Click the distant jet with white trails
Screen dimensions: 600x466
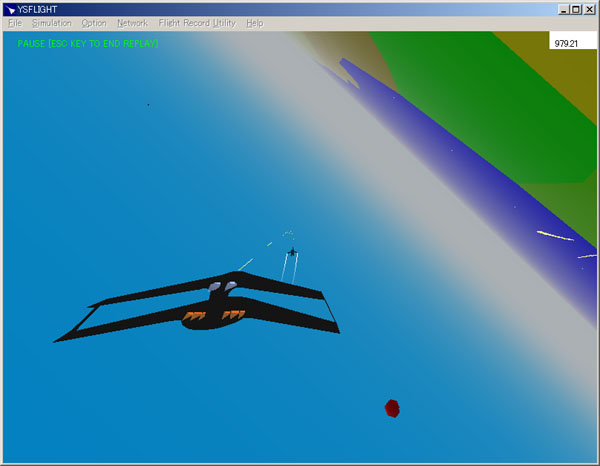coord(292,252)
